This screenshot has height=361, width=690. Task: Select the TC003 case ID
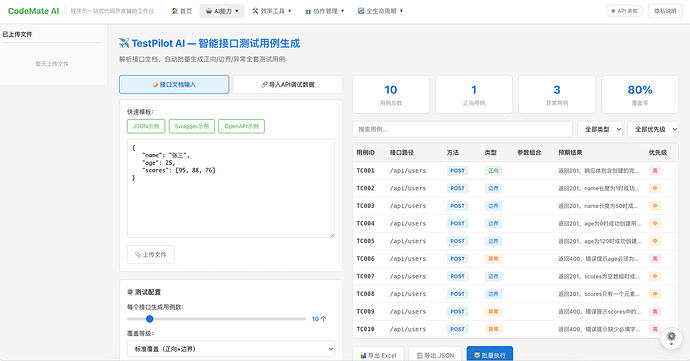pyautogui.click(x=365, y=206)
